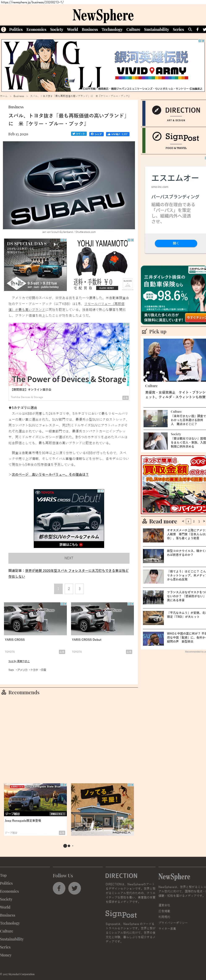Click the round site logo icon left of Politics
The height and width of the screenshot is (980, 206).
(x=3, y=29)
